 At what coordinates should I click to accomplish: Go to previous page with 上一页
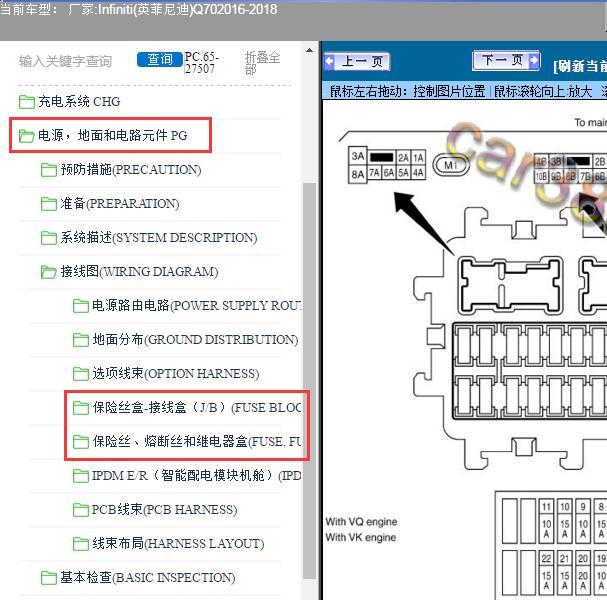357,61
